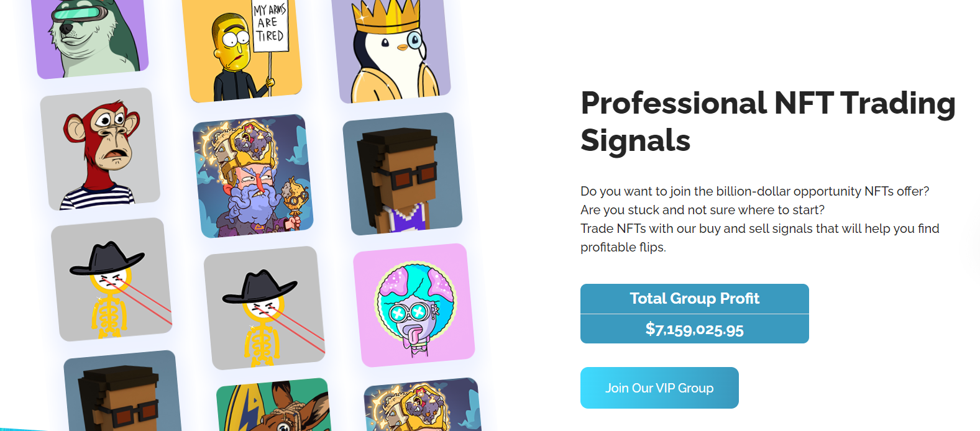
Task: Select the skeleton NFT below the red ape
Action: 112,279
